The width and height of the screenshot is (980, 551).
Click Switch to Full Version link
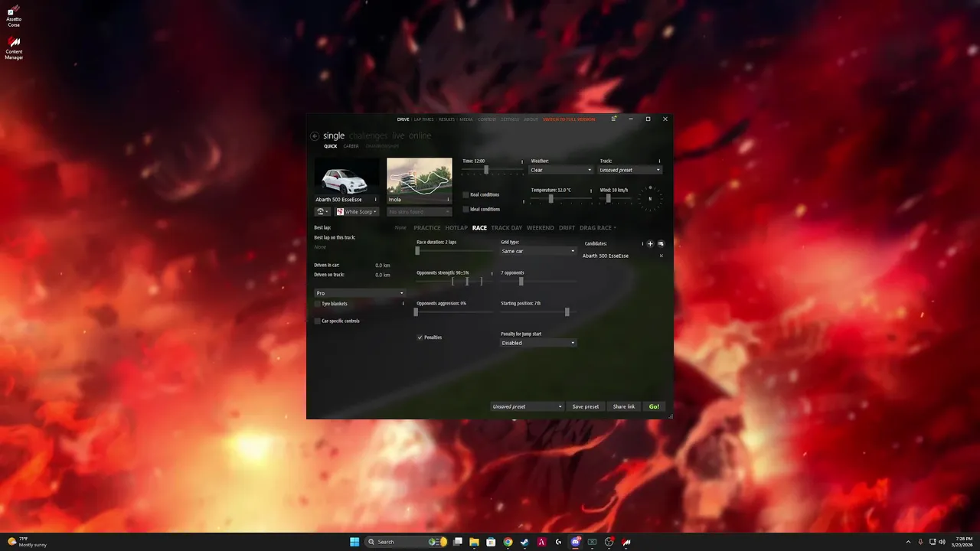[569, 119]
